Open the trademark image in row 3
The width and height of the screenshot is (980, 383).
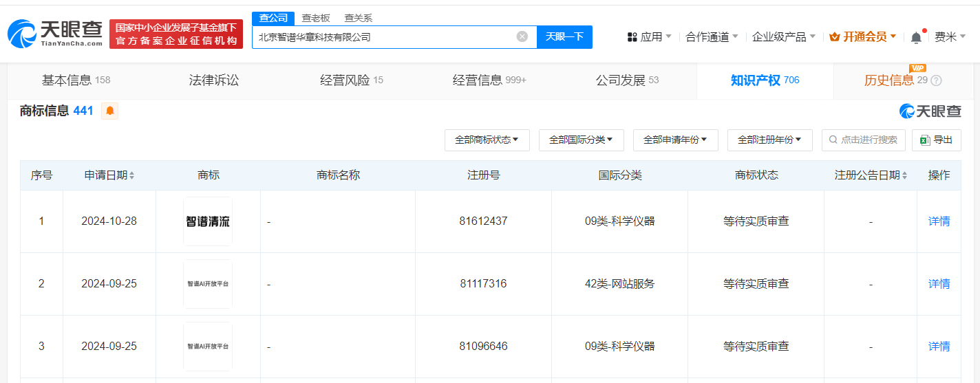(x=208, y=347)
